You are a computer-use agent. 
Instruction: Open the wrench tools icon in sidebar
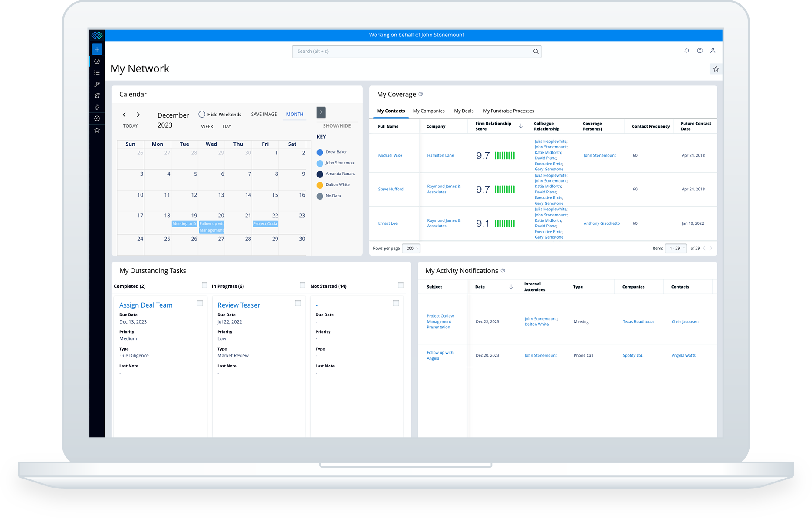click(97, 84)
